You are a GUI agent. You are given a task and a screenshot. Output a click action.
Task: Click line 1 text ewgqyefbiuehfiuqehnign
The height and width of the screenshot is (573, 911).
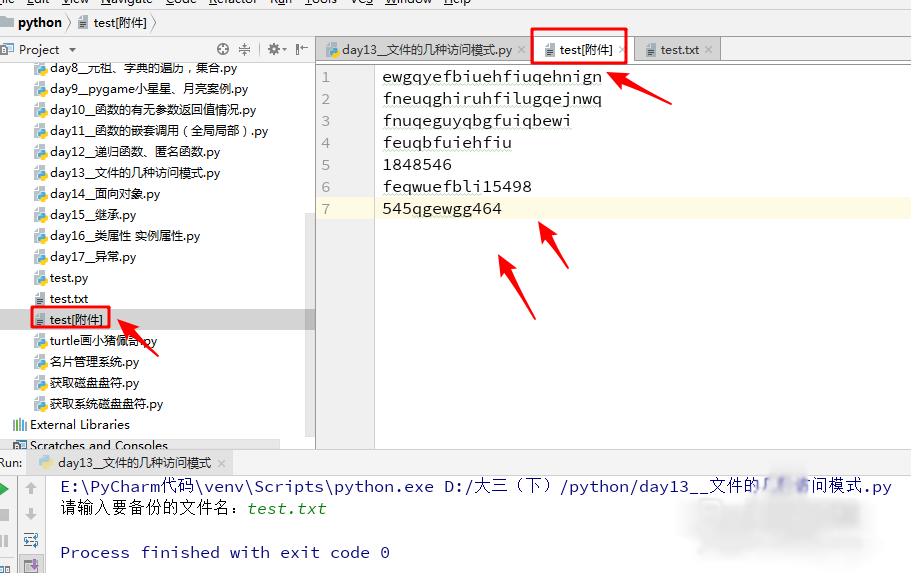[x=492, y=77]
